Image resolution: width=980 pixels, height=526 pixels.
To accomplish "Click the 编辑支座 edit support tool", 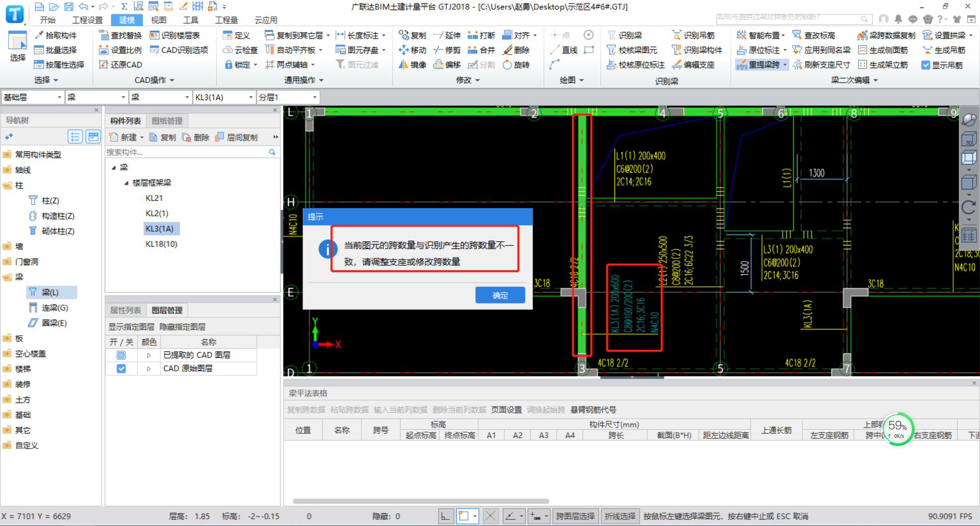I will 693,65.
